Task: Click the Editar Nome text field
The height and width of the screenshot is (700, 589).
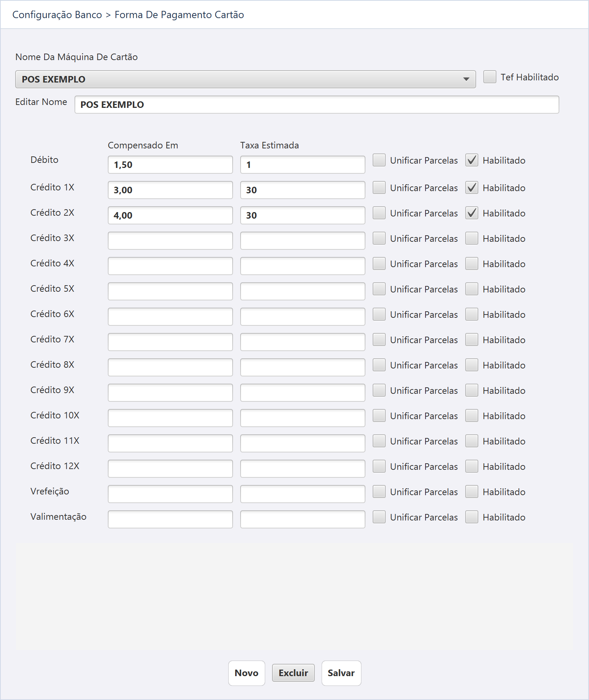Action: pyautogui.click(x=317, y=105)
